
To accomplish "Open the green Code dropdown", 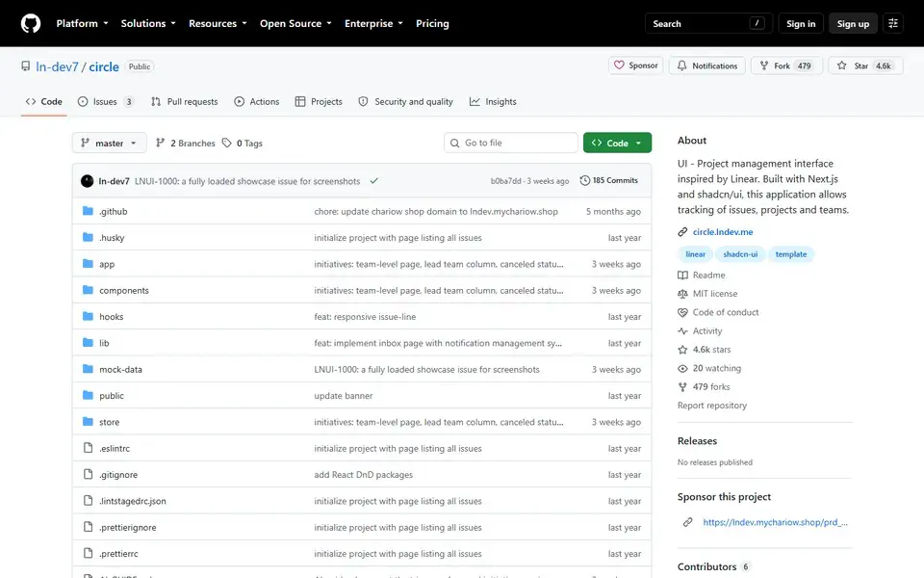I will pyautogui.click(x=617, y=143).
